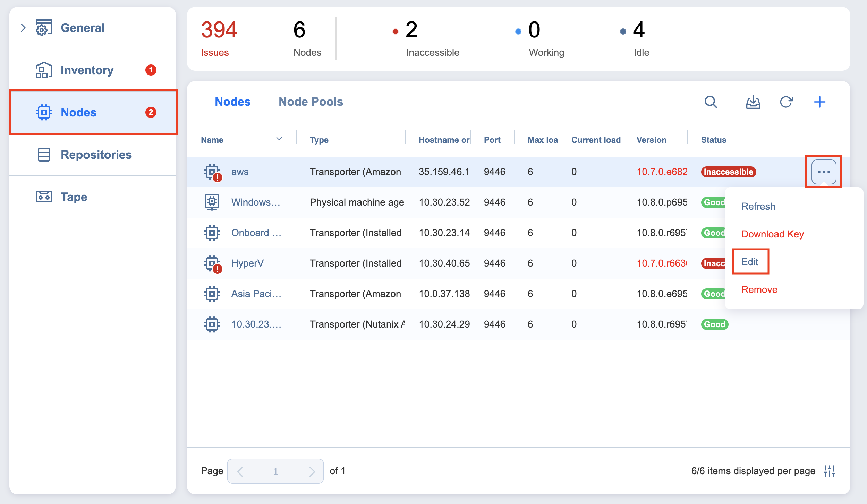Screen dimensions: 867x504
Task: Go to next page arrow
Action: pos(312,471)
